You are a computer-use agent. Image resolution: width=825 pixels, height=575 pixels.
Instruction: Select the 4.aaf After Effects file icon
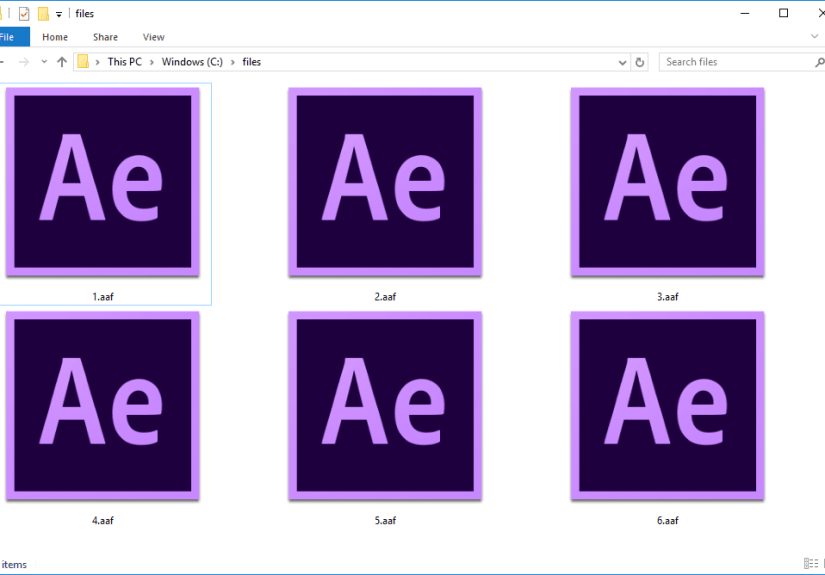[103, 406]
